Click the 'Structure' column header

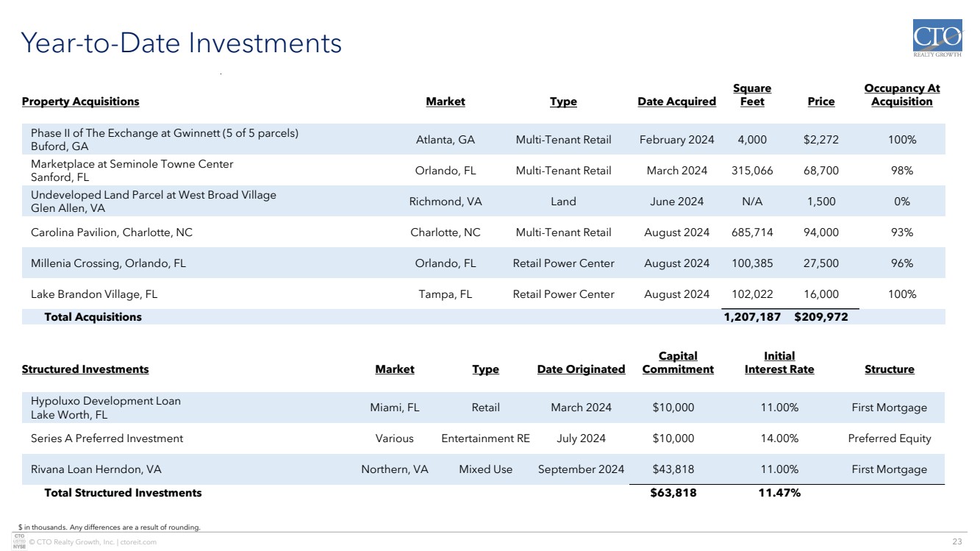pos(889,369)
